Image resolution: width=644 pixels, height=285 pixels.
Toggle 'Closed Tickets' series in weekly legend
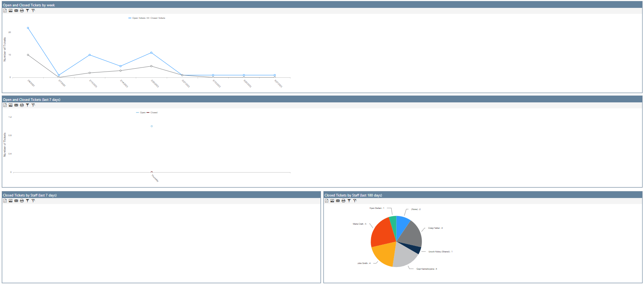point(156,18)
